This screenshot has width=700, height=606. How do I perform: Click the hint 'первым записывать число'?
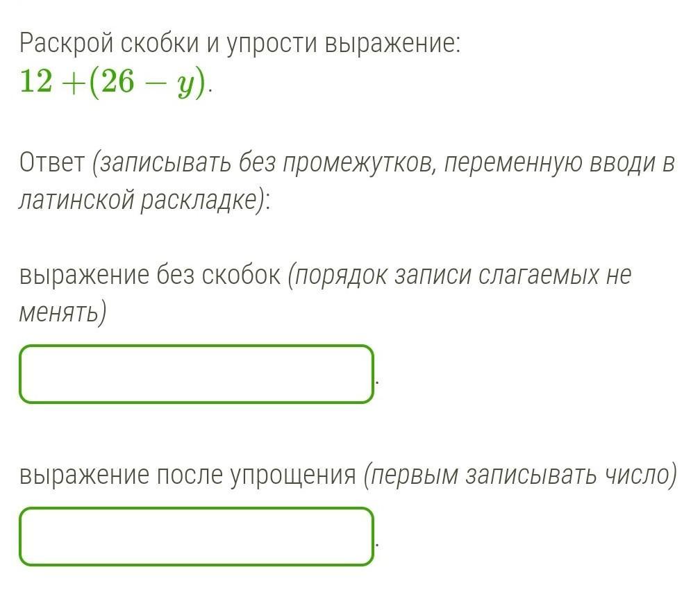point(522,475)
